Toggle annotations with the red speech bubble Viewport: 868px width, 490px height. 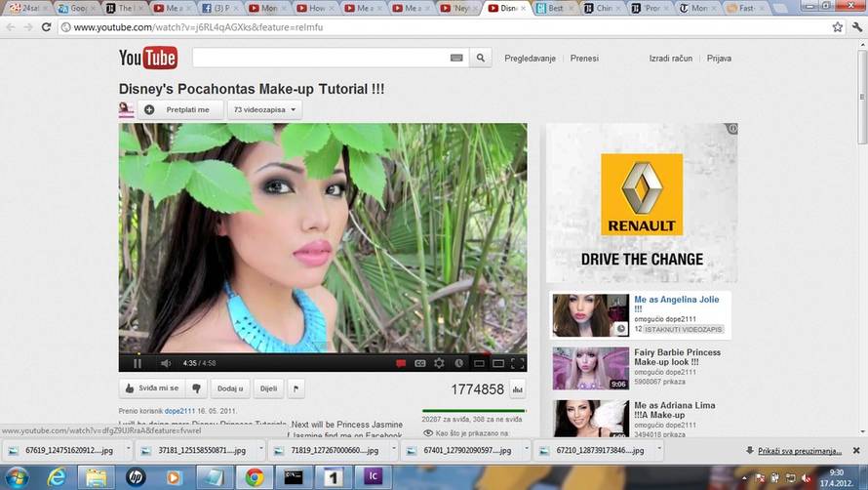tap(401, 364)
